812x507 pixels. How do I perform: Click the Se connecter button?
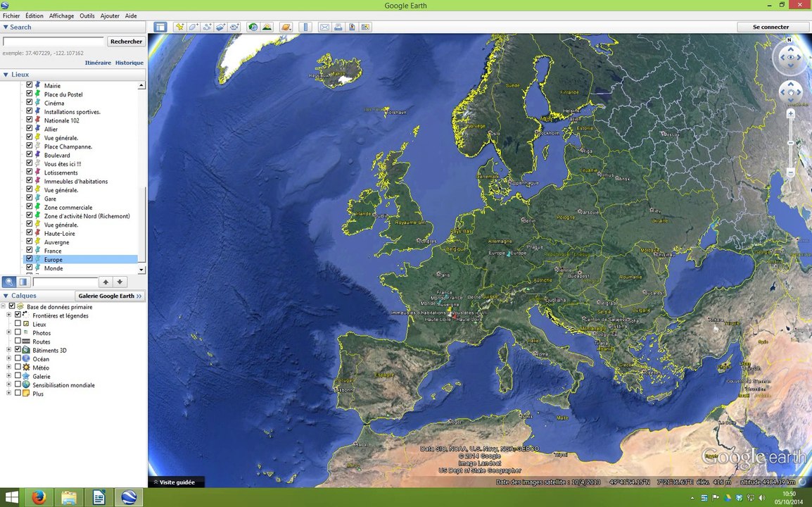click(770, 27)
